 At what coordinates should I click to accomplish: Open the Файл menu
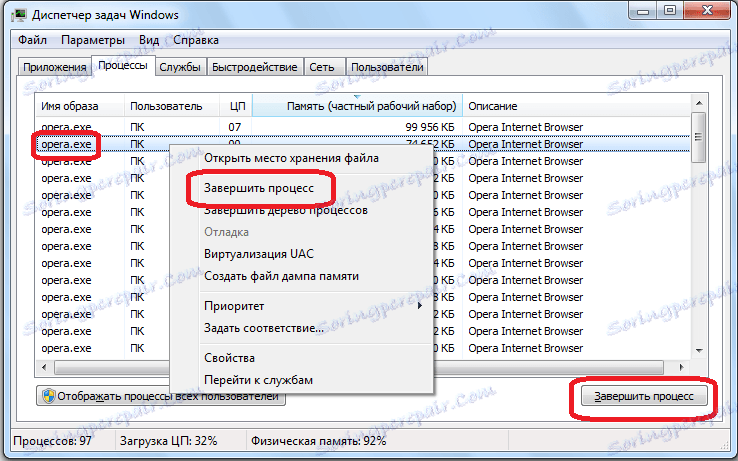pos(32,40)
